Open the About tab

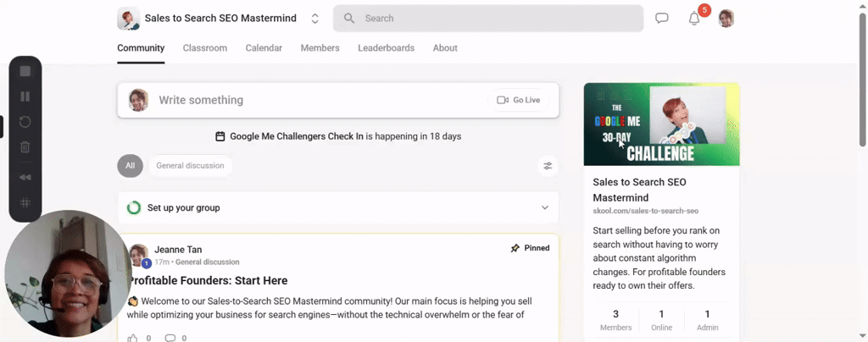click(x=445, y=48)
